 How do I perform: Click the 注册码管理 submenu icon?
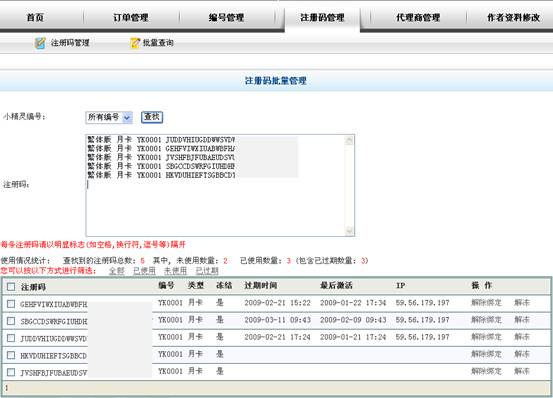coord(40,43)
